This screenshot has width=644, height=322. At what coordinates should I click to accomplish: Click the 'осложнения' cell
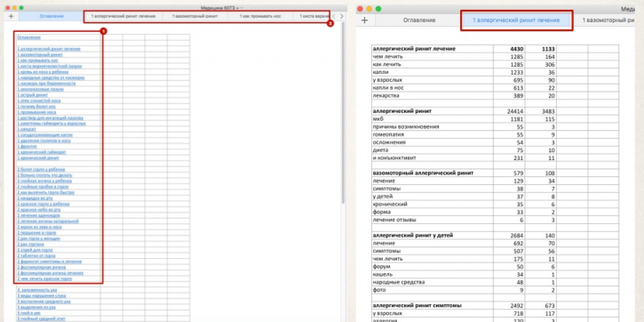point(432,142)
